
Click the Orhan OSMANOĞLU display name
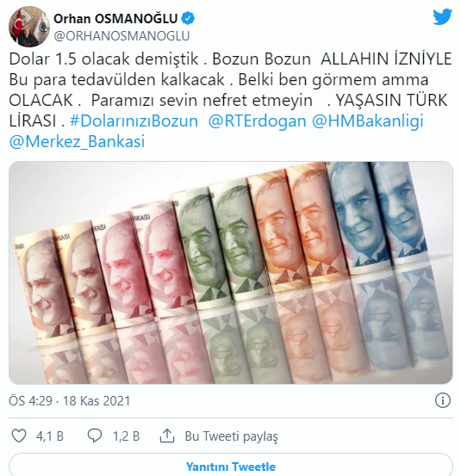[x=115, y=19]
